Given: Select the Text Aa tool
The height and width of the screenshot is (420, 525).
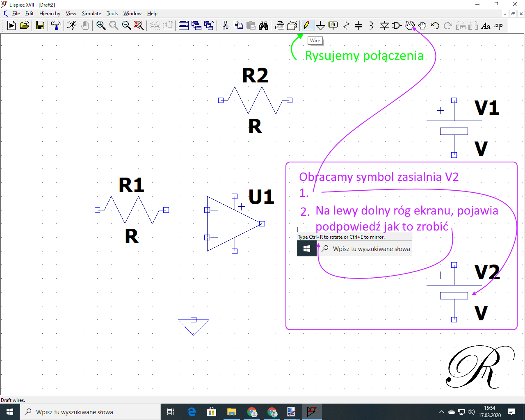Looking at the screenshot, I should [x=486, y=25].
